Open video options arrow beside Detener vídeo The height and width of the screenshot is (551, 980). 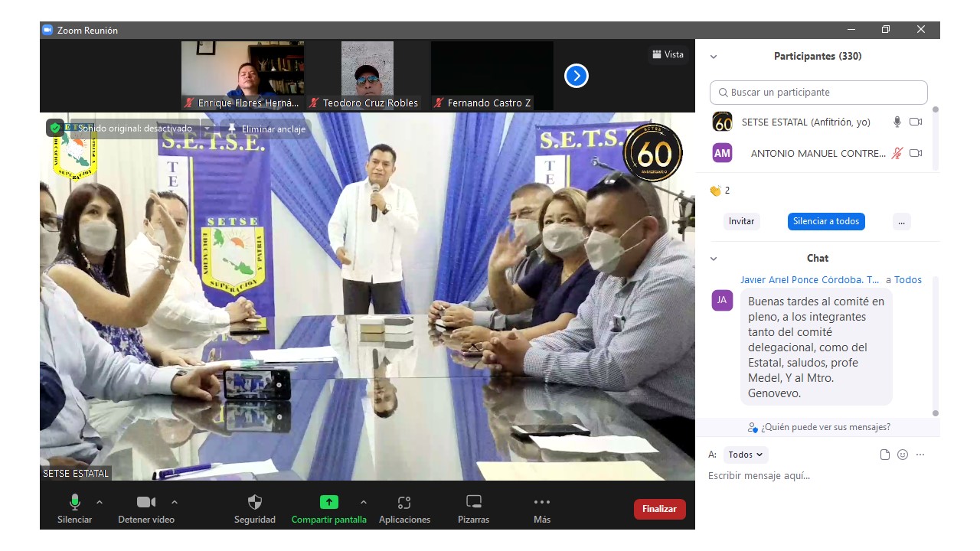click(175, 502)
